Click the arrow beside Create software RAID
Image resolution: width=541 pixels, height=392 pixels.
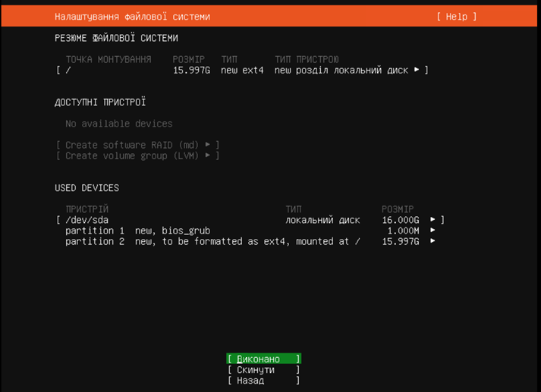click(x=208, y=144)
